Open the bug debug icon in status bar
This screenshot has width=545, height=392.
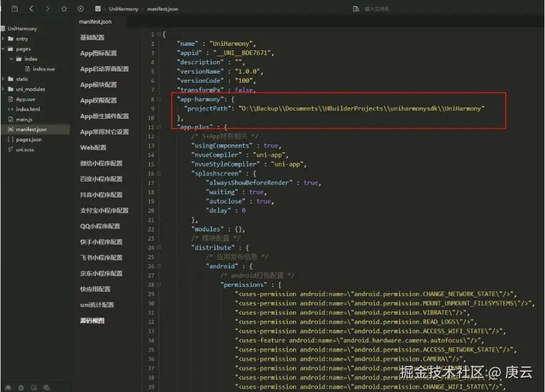pos(21,387)
